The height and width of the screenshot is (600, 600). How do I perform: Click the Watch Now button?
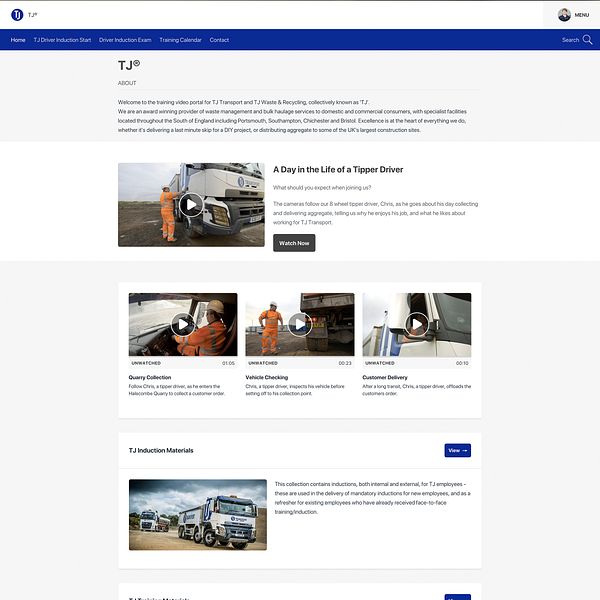pyautogui.click(x=294, y=243)
